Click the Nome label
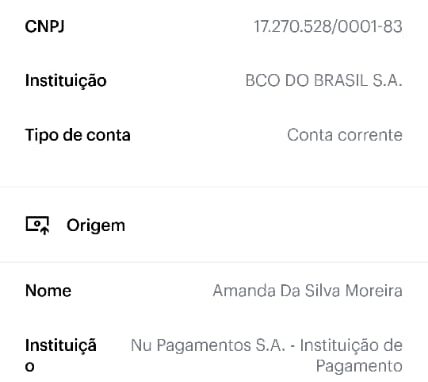Image resolution: width=428 pixels, height=382 pixels. point(48,291)
